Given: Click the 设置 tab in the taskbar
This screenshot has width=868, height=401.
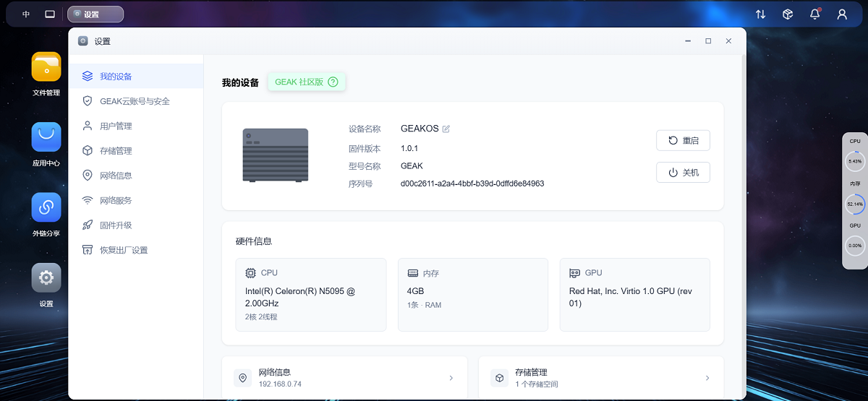Looking at the screenshot, I should pyautogui.click(x=95, y=14).
